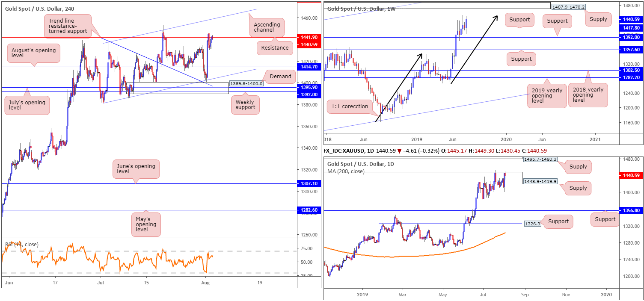Select the 'Demand' callout on 240 chart
This screenshot has height=301, width=644.
tap(280, 77)
